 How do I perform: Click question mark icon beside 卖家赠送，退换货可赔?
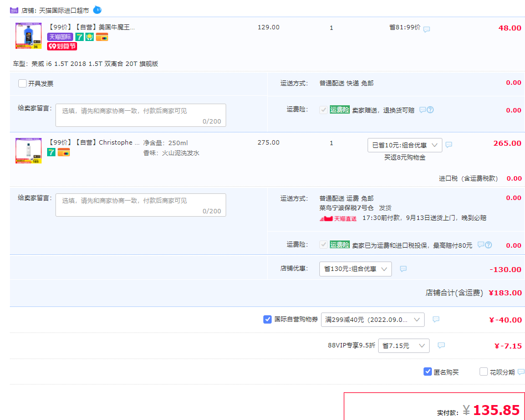point(430,110)
